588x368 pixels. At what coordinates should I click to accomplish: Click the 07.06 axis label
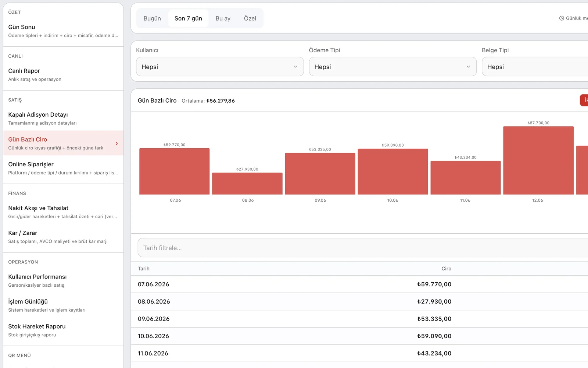(175, 200)
